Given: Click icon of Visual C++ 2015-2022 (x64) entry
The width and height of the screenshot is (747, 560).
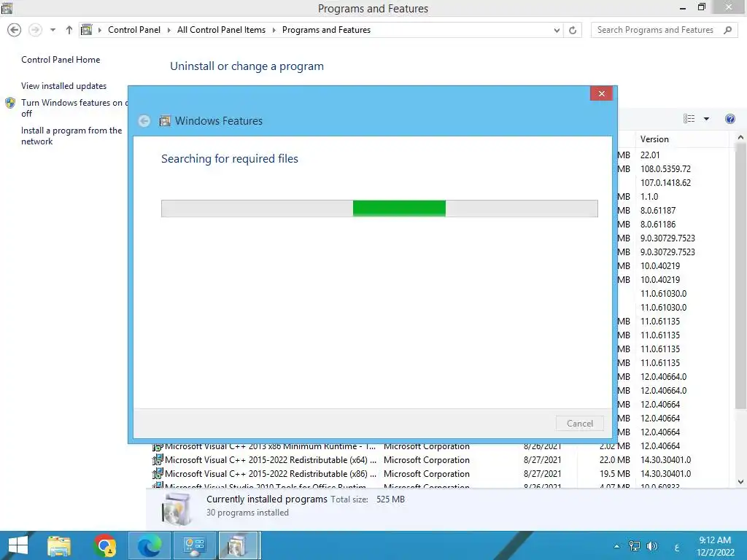Looking at the screenshot, I should 158,460.
